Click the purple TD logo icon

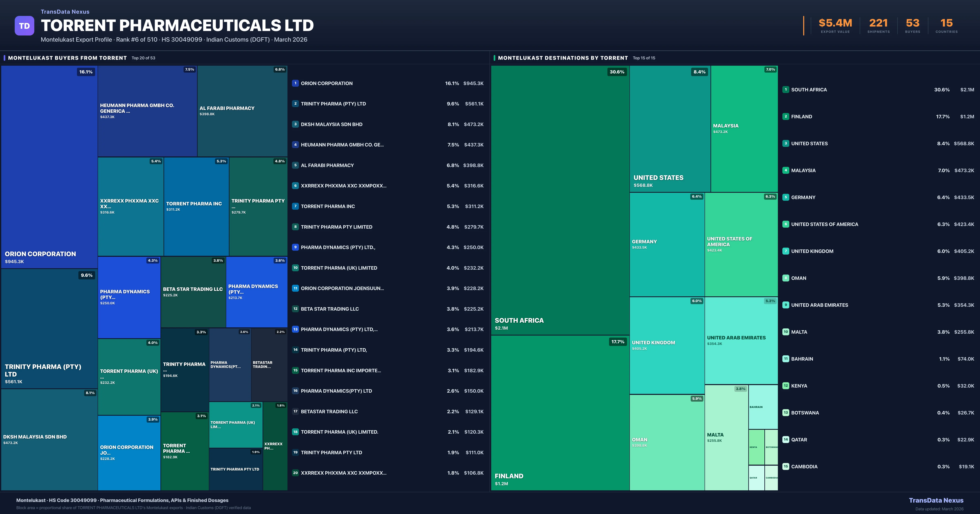(24, 26)
